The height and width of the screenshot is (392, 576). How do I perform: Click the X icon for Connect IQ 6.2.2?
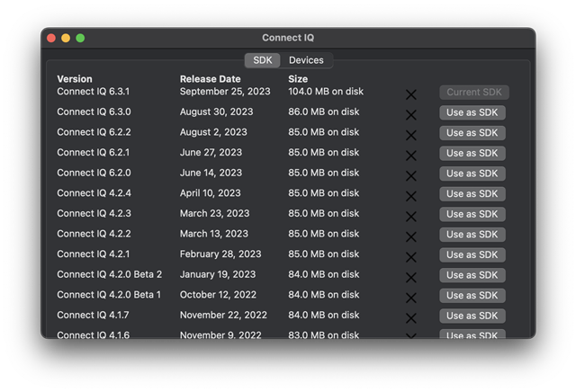(x=411, y=136)
